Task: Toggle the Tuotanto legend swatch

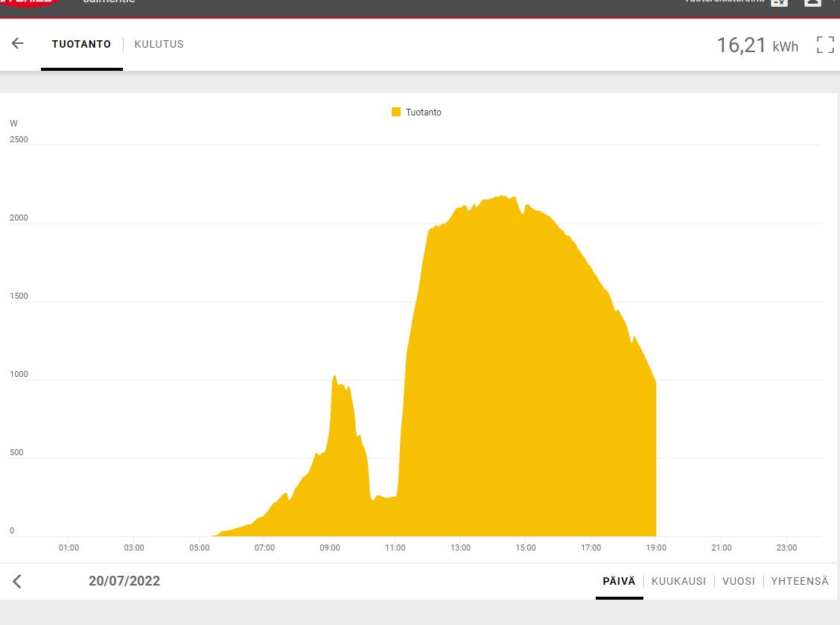Action: [x=396, y=112]
